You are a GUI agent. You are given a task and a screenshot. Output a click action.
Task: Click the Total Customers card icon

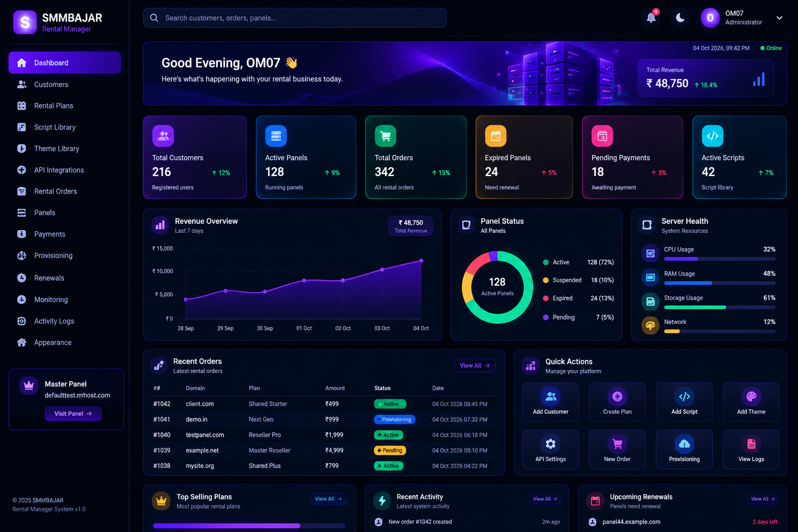pyautogui.click(x=163, y=136)
